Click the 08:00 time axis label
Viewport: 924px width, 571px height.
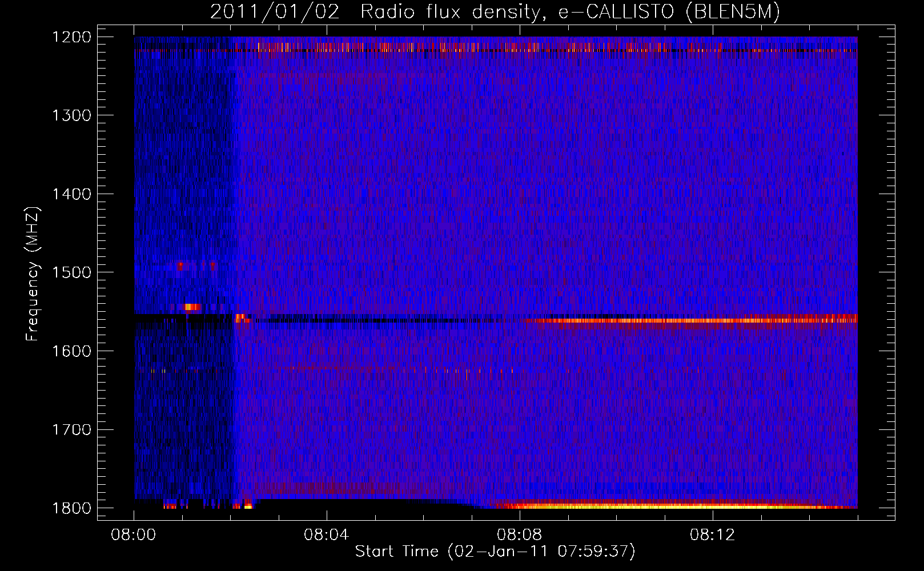134,535
